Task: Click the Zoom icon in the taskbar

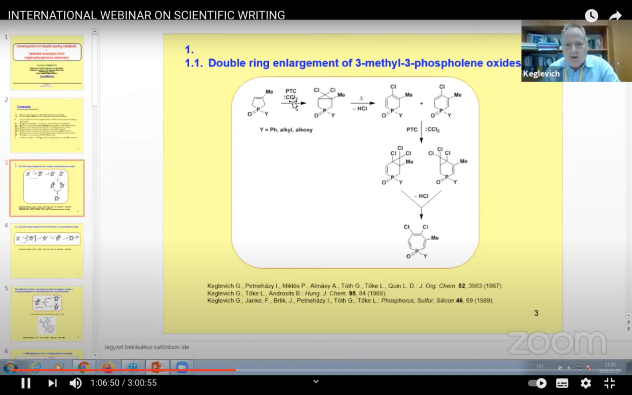Action: coord(181,367)
